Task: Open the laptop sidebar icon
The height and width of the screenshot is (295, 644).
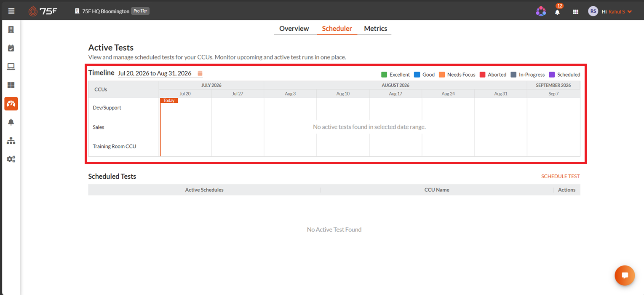Action: (11, 67)
